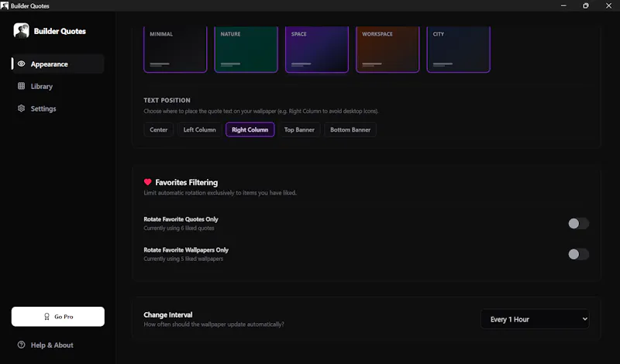Go to the Settings section

point(57,108)
